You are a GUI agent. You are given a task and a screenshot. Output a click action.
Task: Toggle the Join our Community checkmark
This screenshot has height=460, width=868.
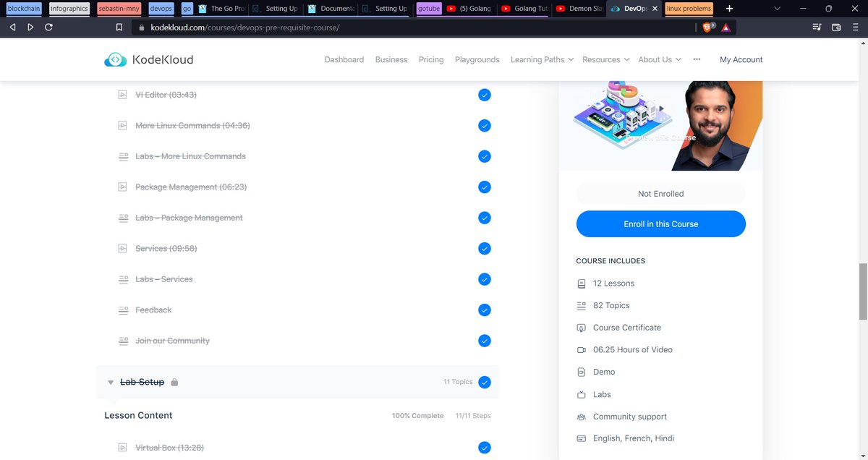pyautogui.click(x=485, y=341)
